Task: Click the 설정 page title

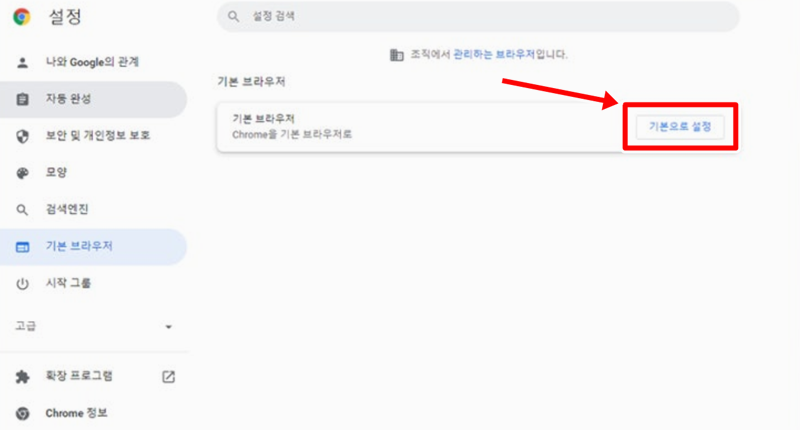Action: point(65,17)
